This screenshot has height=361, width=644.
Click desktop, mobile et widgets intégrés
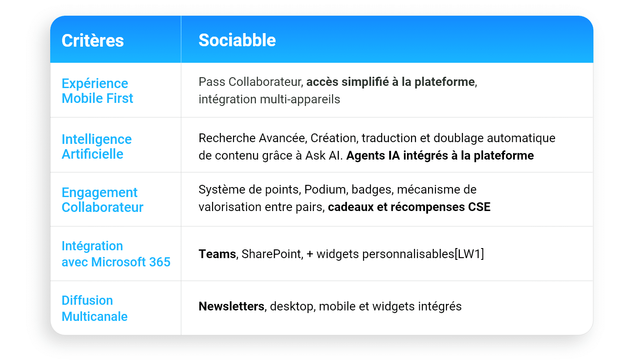coord(366,307)
